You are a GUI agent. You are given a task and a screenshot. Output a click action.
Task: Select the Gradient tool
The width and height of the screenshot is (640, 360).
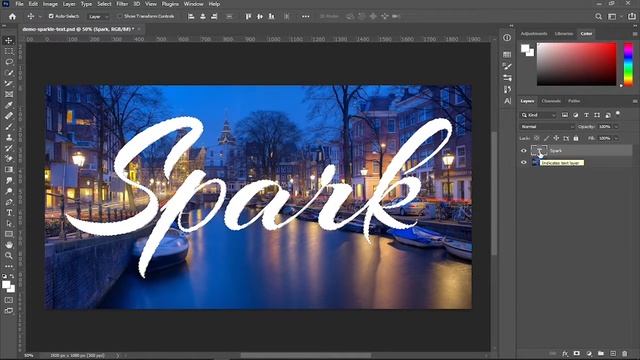pos(9,169)
